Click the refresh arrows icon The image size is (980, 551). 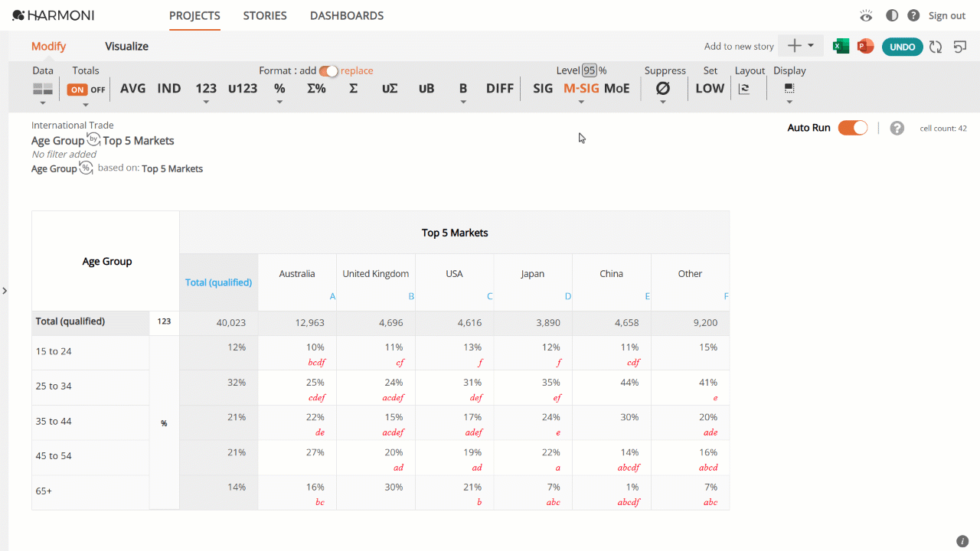click(935, 47)
